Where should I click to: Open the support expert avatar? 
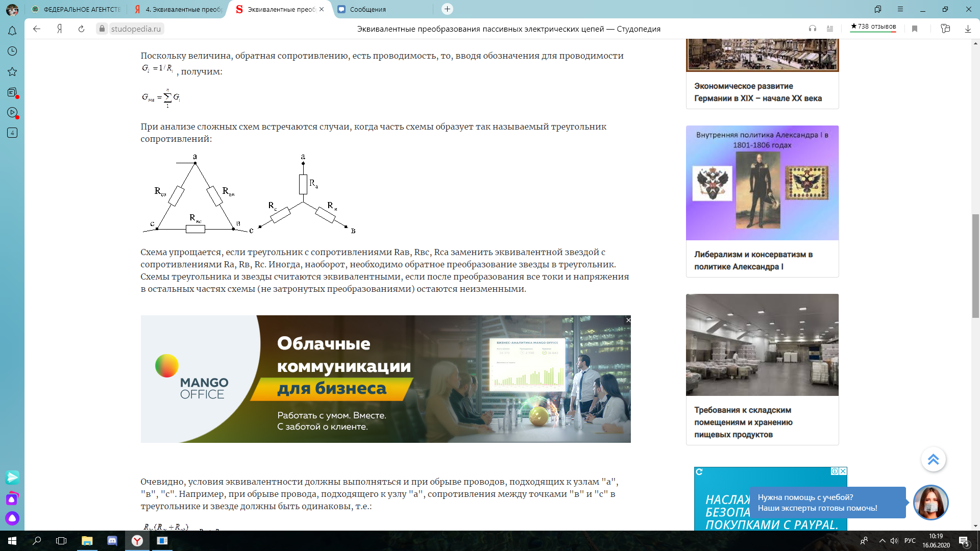[930, 503]
